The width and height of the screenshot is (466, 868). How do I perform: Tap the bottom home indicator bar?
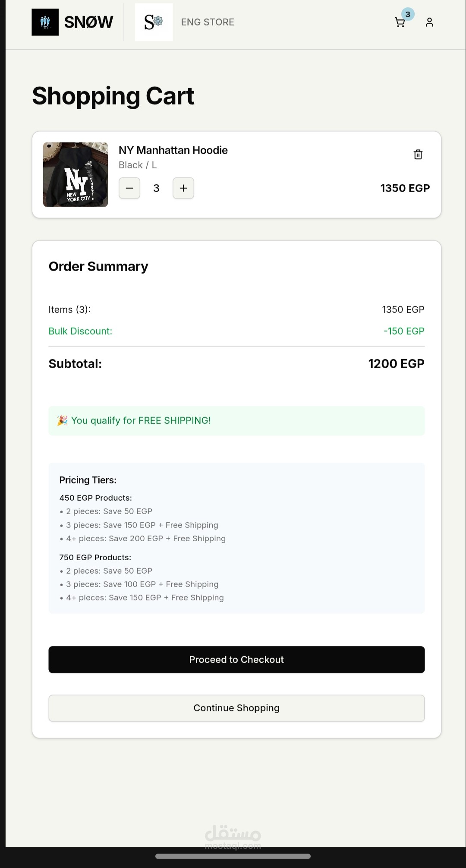tap(233, 856)
